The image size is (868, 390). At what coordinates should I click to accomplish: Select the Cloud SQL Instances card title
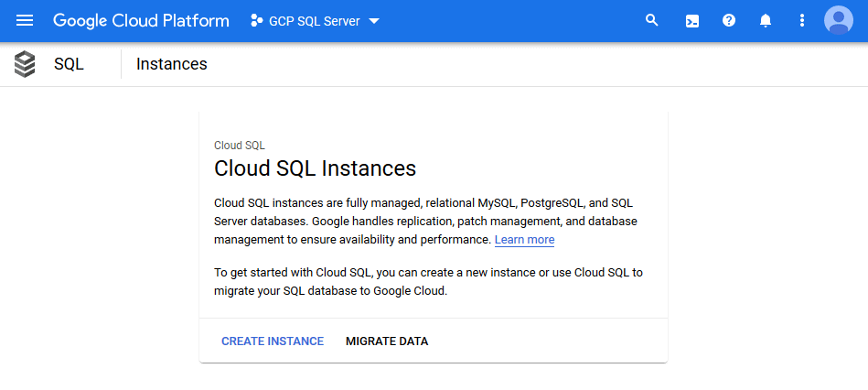click(315, 168)
